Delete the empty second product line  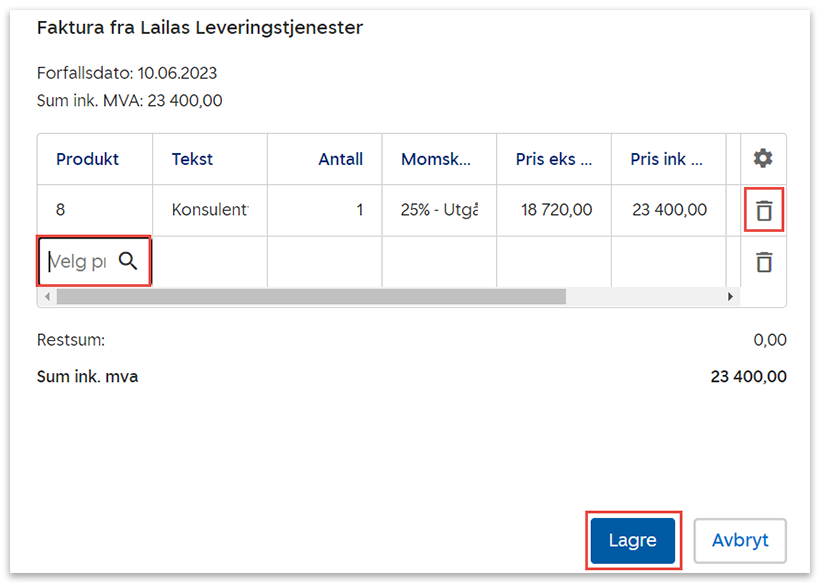click(x=764, y=262)
